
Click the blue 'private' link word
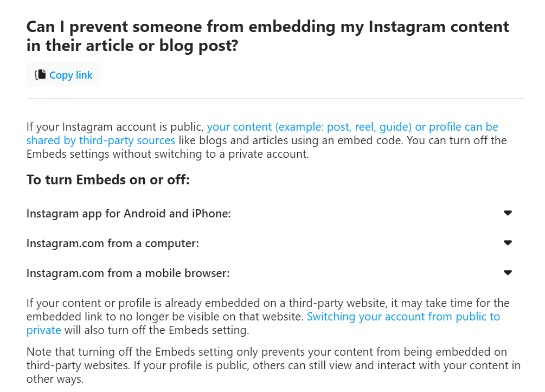coord(44,330)
